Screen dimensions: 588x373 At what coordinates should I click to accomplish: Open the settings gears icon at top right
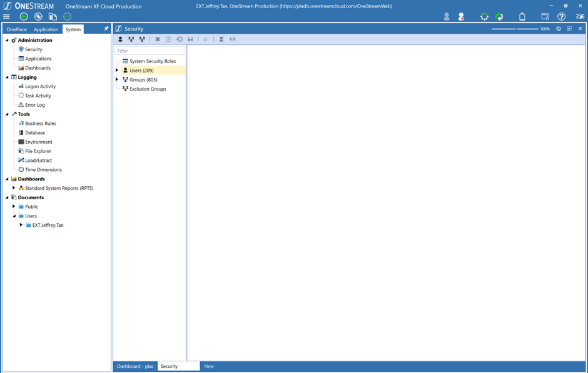[x=580, y=16]
